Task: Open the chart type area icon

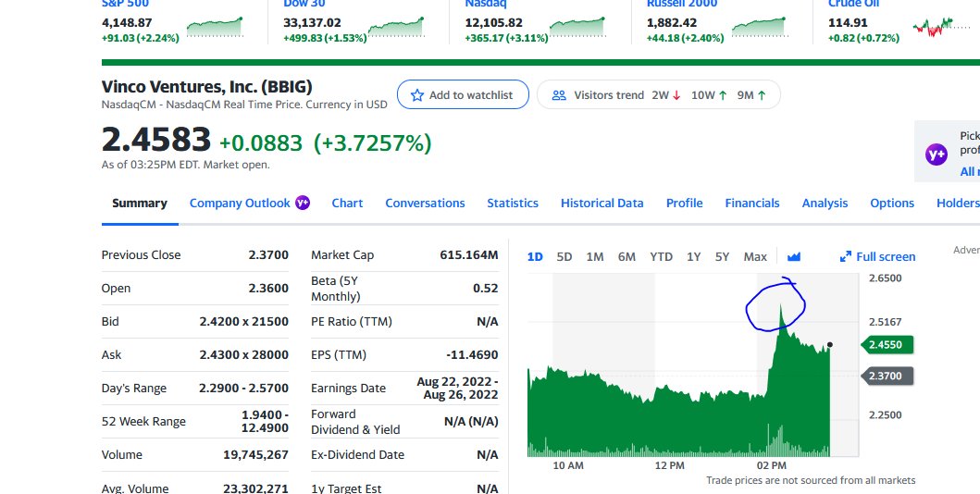Action: 794,256
